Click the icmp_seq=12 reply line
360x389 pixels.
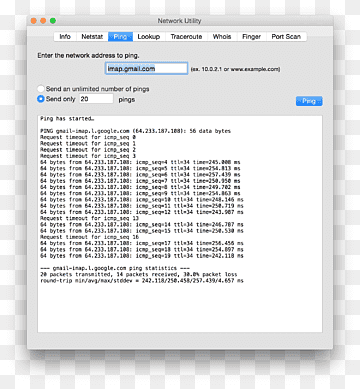[x=142, y=212]
